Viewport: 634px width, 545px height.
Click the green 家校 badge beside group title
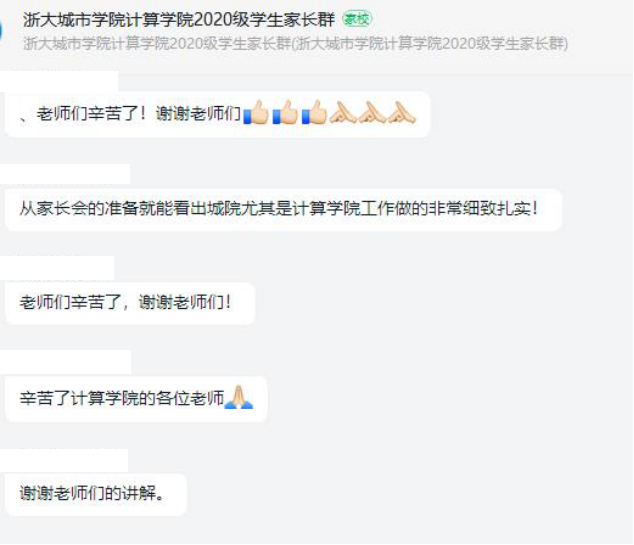(x=357, y=19)
